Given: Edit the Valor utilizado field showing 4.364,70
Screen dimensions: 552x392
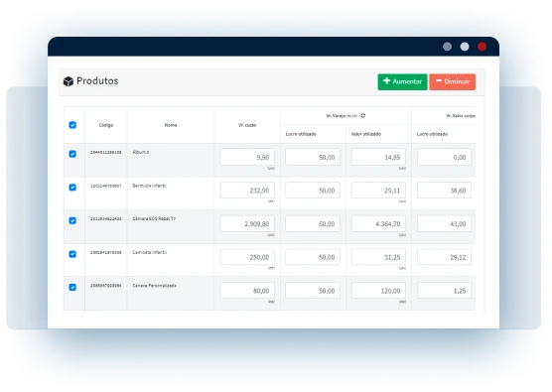Looking at the screenshot, I should pos(378,224).
